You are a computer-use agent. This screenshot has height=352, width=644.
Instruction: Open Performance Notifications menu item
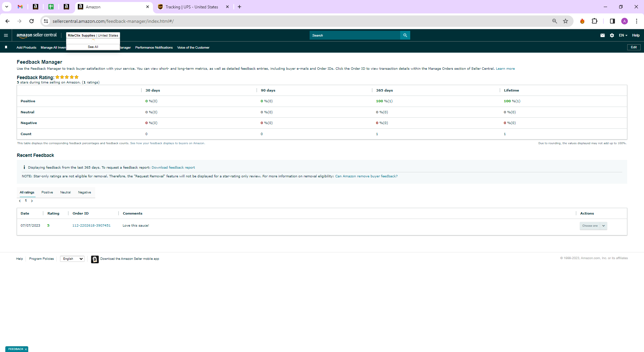(154, 47)
